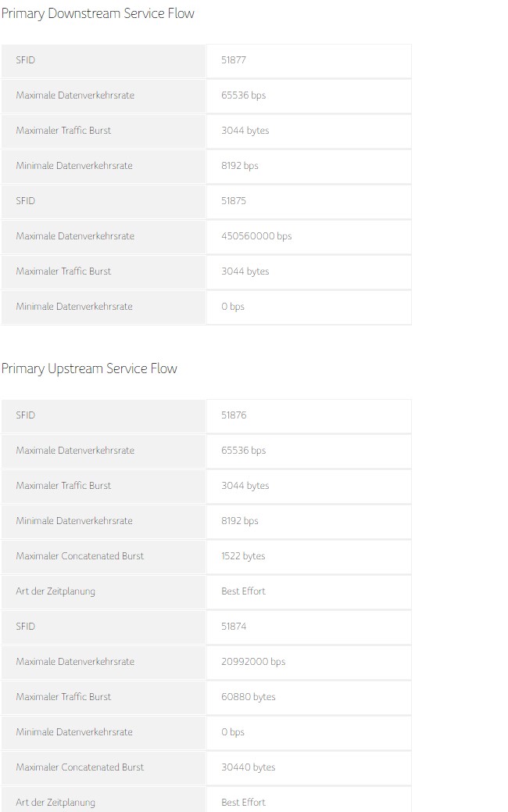Click the Primary Upstream Service Flow heading
This screenshot has height=812, width=508.
90,368
